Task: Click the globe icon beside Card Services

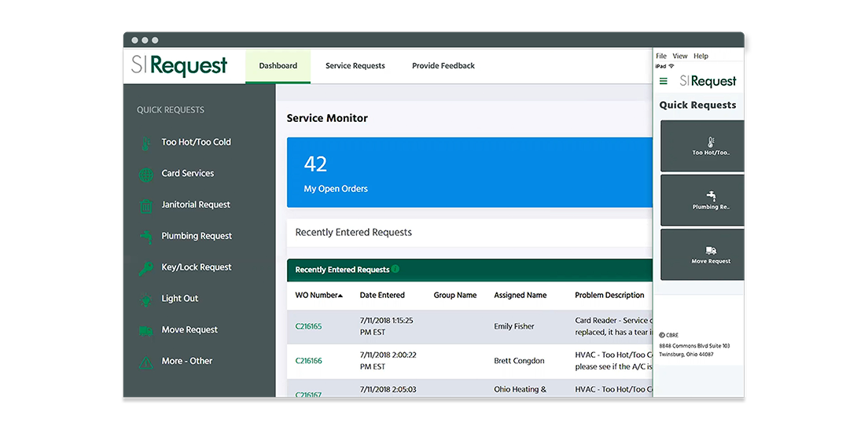Action: [145, 175]
